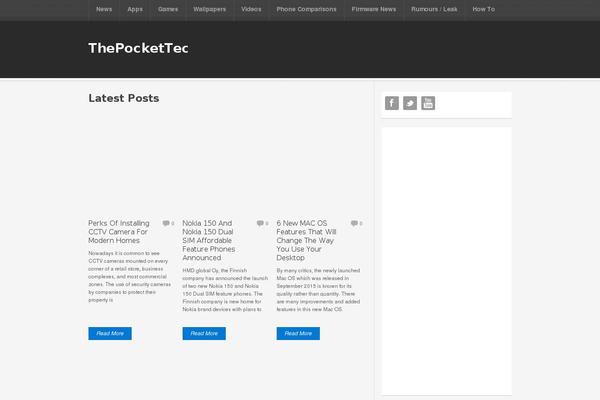This screenshot has width=600, height=400.
Task: Open the Games menu item
Action: tap(168, 9)
